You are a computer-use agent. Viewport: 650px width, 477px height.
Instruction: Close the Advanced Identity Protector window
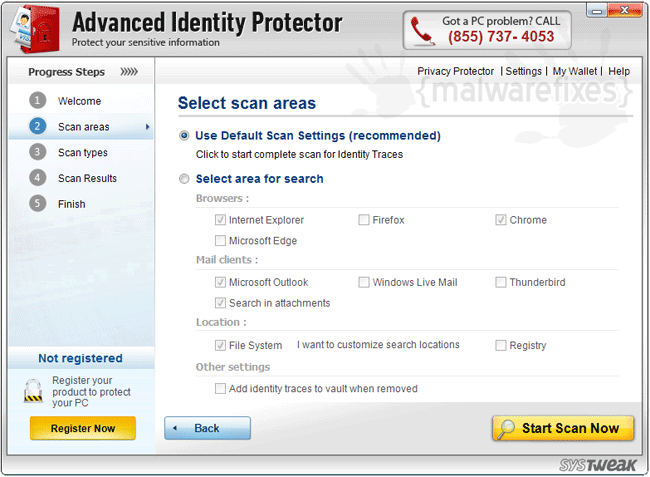(625, 10)
